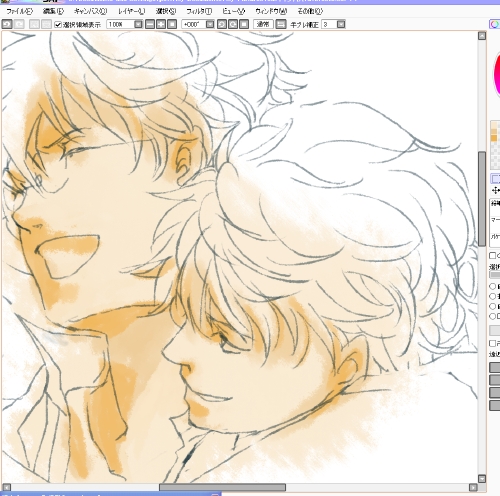Open the zoom percentage dropdown arrow
This screenshot has width=500, height=496.
point(138,24)
